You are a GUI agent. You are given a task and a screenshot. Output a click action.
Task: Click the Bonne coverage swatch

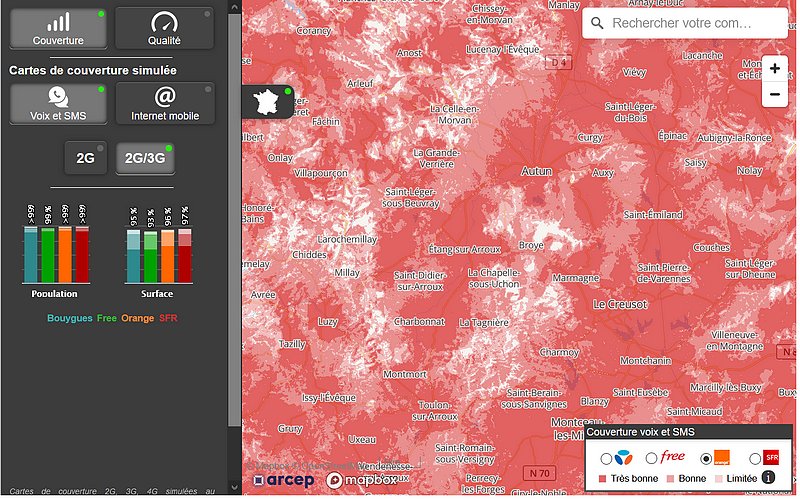[x=670, y=479]
